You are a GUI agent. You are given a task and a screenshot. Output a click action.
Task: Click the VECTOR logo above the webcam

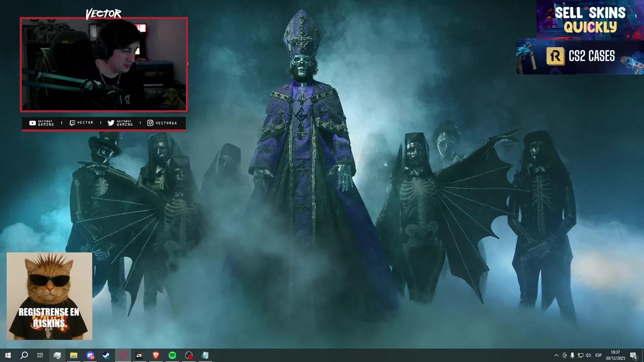click(103, 14)
